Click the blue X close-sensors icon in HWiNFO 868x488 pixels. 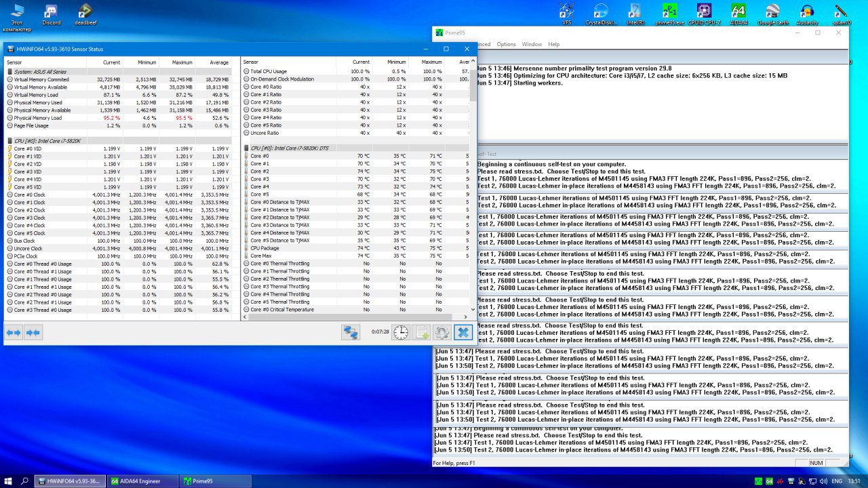(463, 332)
